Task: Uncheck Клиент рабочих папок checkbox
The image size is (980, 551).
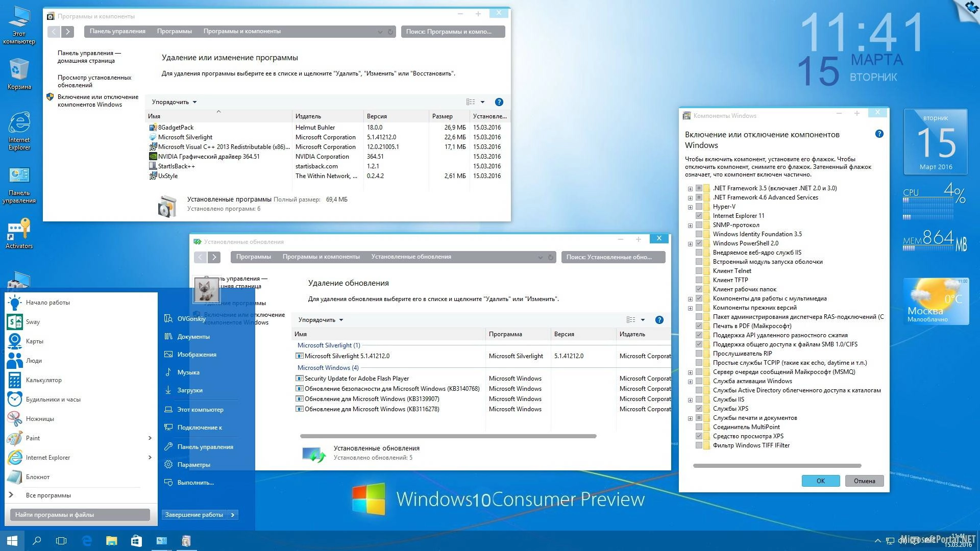Action: (x=699, y=289)
